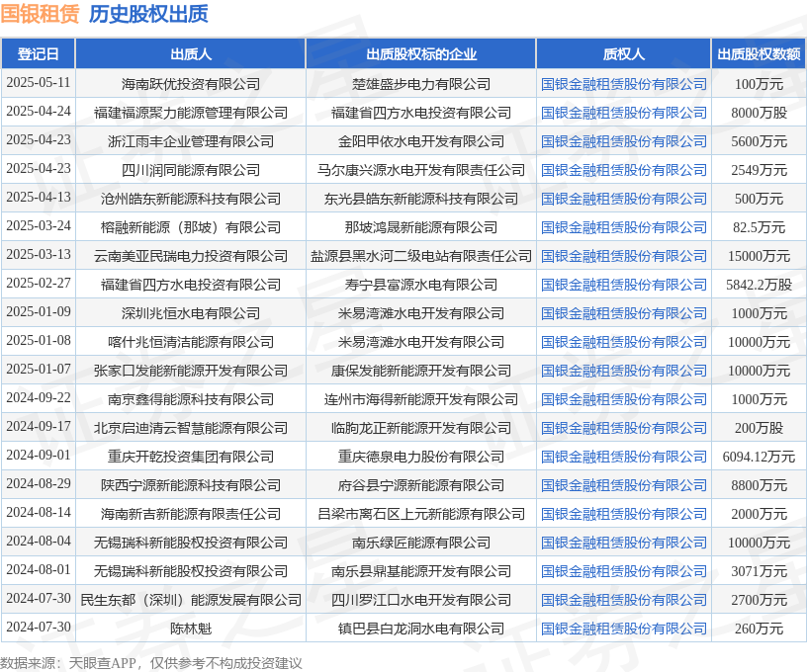Viewport: 807px width, 672px height.
Task: Select company 四川罗江口水电开发有限公司
Action: (x=421, y=600)
